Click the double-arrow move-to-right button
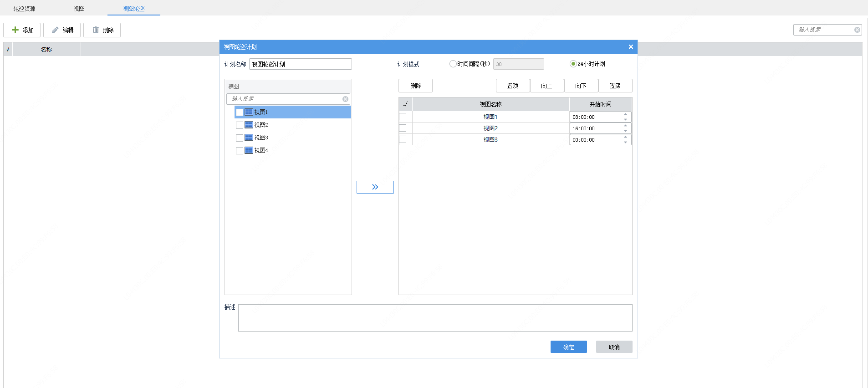The width and height of the screenshot is (868, 388). [375, 187]
